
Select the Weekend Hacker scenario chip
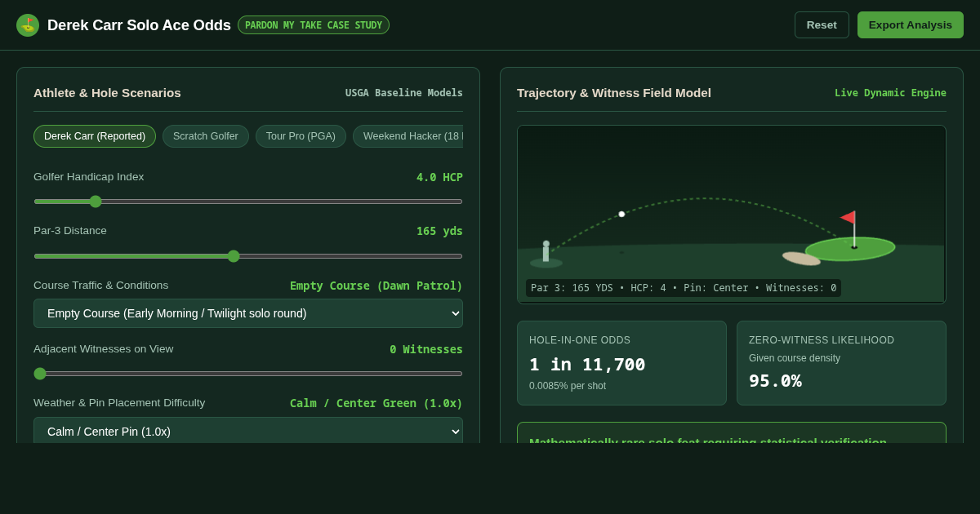(408, 136)
